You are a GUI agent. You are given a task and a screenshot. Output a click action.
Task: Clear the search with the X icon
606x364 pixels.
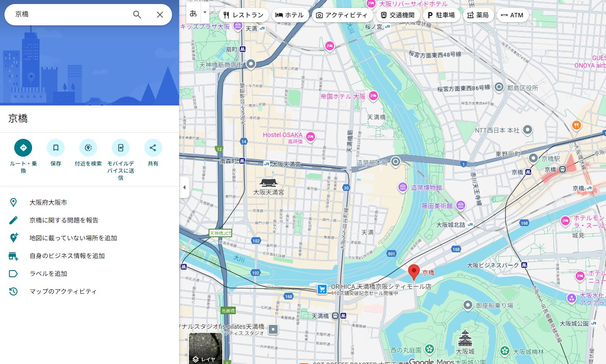(160, 15)
